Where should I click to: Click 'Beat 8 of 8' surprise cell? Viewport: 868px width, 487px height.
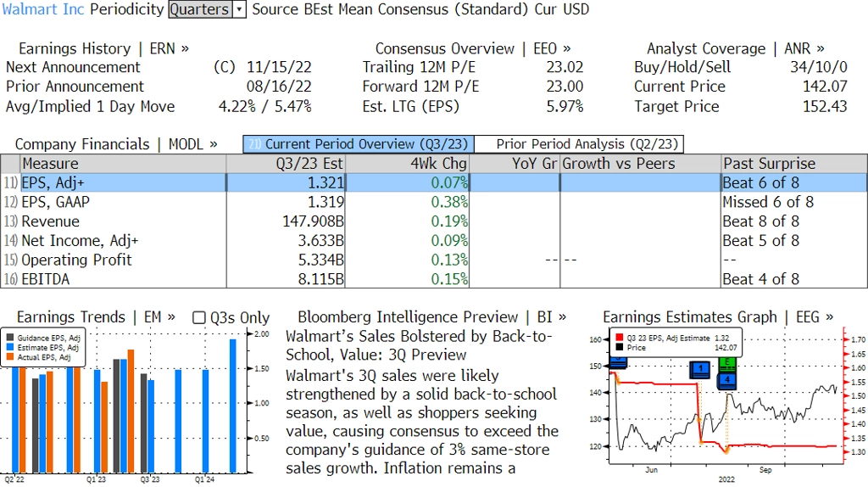760,221
